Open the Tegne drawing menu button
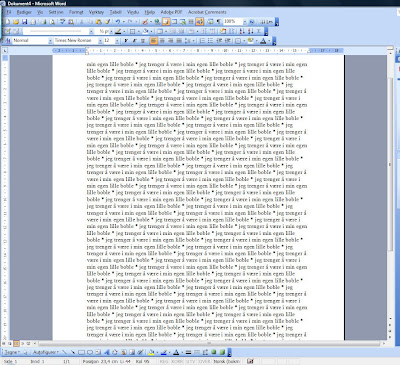This screenshot has width=400, height=365. [12, 352]
